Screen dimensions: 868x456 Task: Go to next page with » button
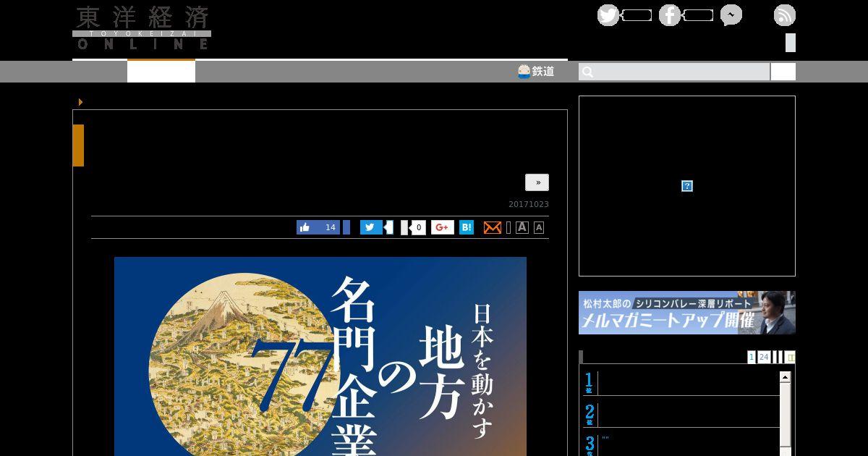(537, 182)
